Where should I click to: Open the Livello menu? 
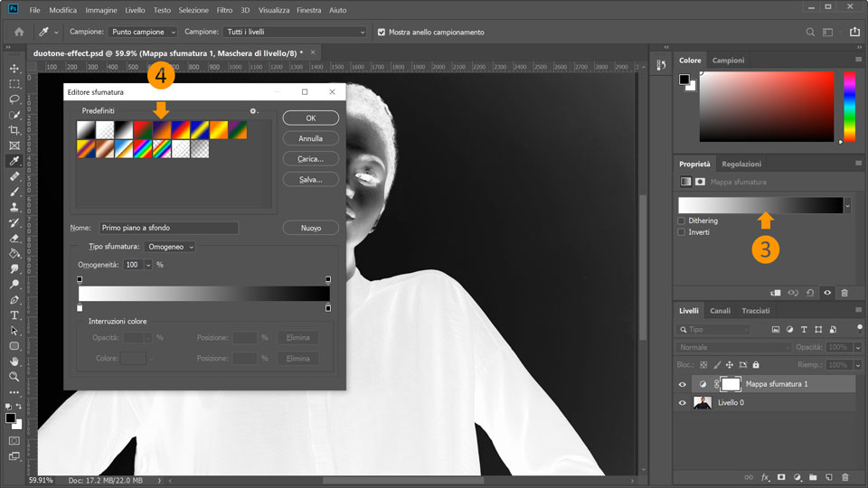click(x=135, y=10)
